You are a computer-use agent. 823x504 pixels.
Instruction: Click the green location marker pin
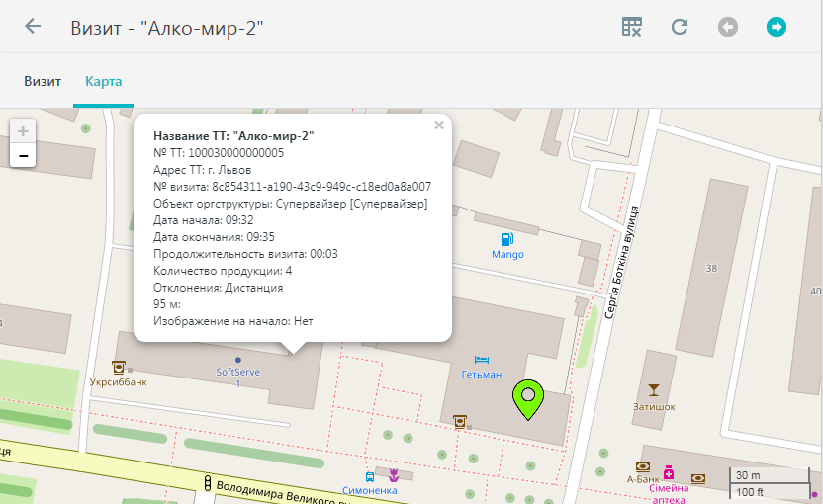(528, 399)
